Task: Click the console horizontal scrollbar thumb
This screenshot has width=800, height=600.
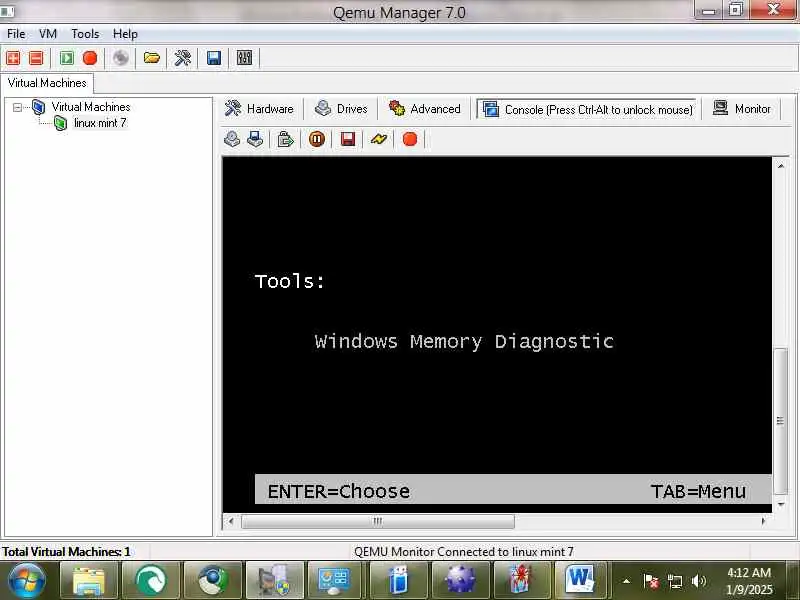Action: click(x=378, y=521)
